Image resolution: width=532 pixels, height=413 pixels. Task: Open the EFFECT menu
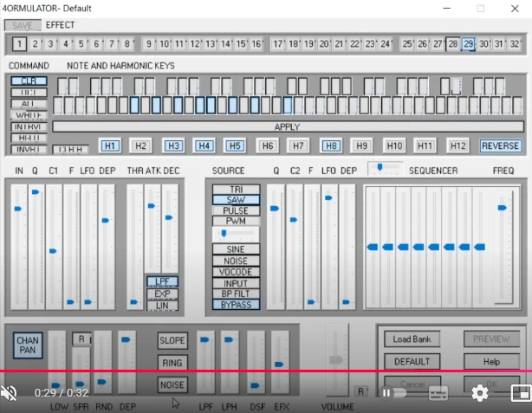[60, 25]
